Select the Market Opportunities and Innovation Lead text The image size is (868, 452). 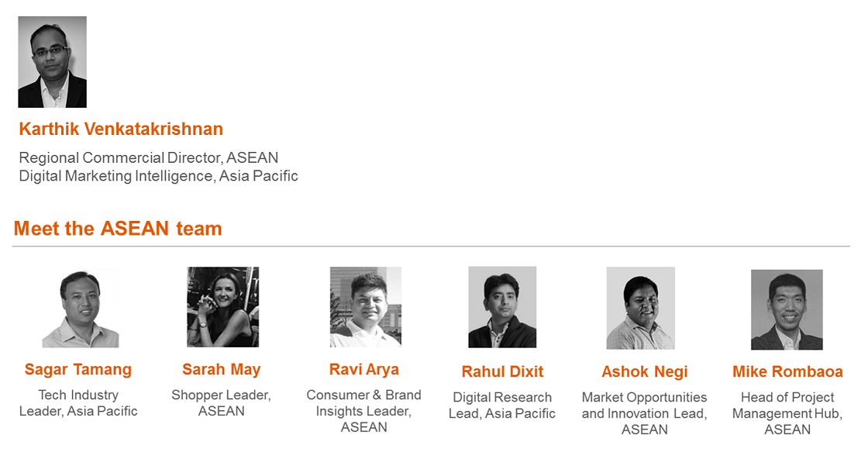point(644,413)
